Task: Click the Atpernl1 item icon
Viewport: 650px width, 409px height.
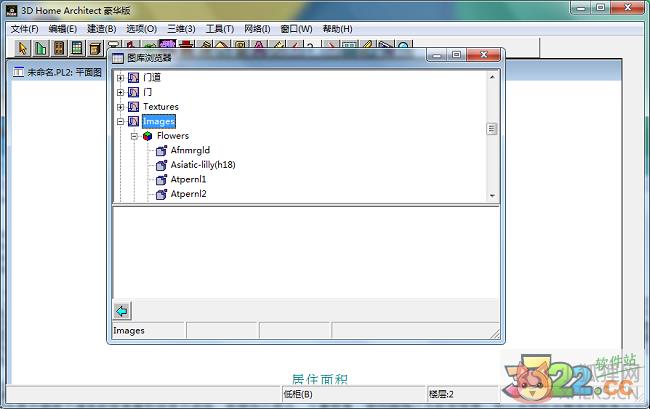Action: click(x=161, y=179)
